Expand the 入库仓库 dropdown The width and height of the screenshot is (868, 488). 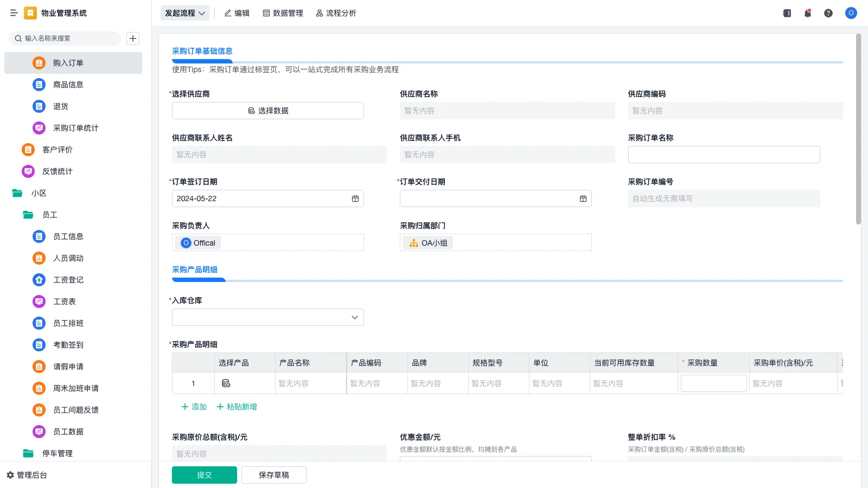354,317
